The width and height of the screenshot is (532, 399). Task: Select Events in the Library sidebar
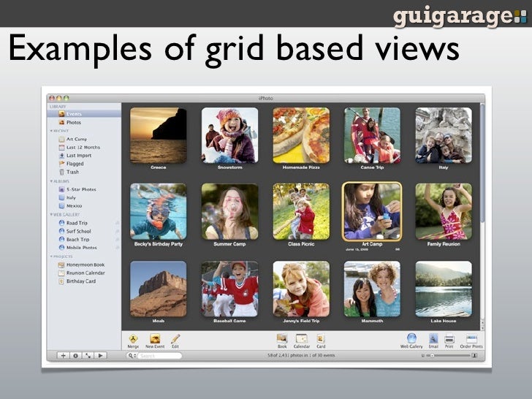pos(84,114)
